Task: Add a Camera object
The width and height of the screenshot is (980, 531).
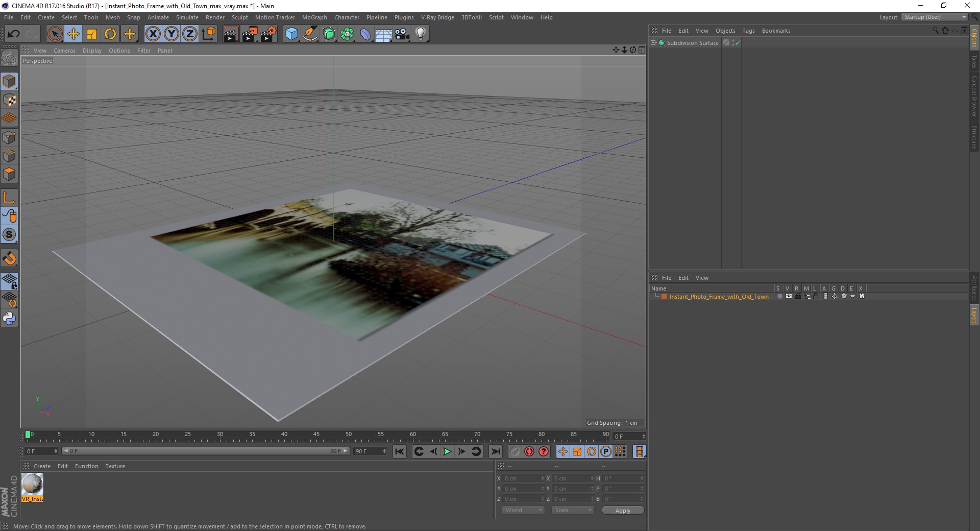Action: pyautogui.click(x=402, y=34)
